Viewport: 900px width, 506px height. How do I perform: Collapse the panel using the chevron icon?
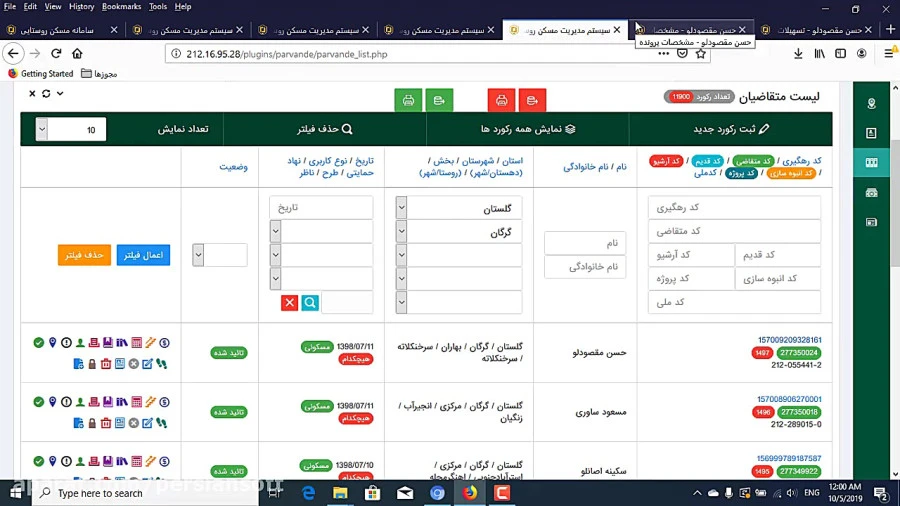tap(60, 94)
